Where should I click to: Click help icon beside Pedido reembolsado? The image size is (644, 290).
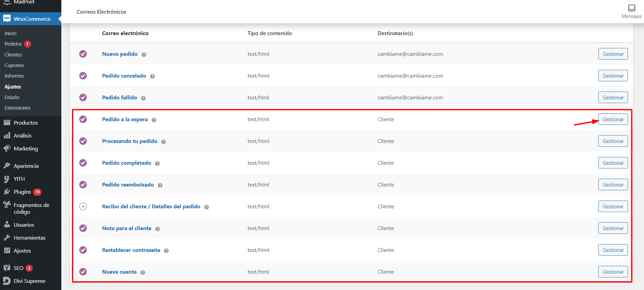coord(160,185)
